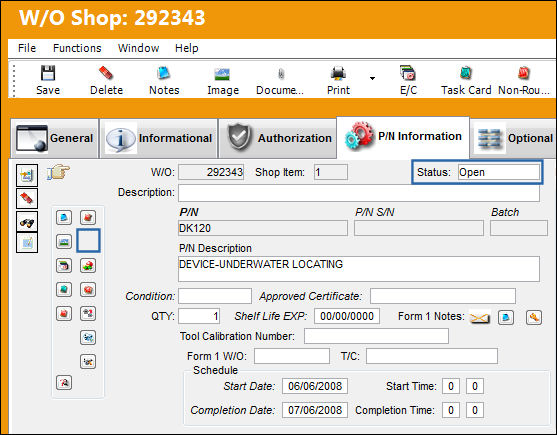The height and width of the screenshot is (435, 557).
Task: Click the T/C field
Action: pos(432,356)
